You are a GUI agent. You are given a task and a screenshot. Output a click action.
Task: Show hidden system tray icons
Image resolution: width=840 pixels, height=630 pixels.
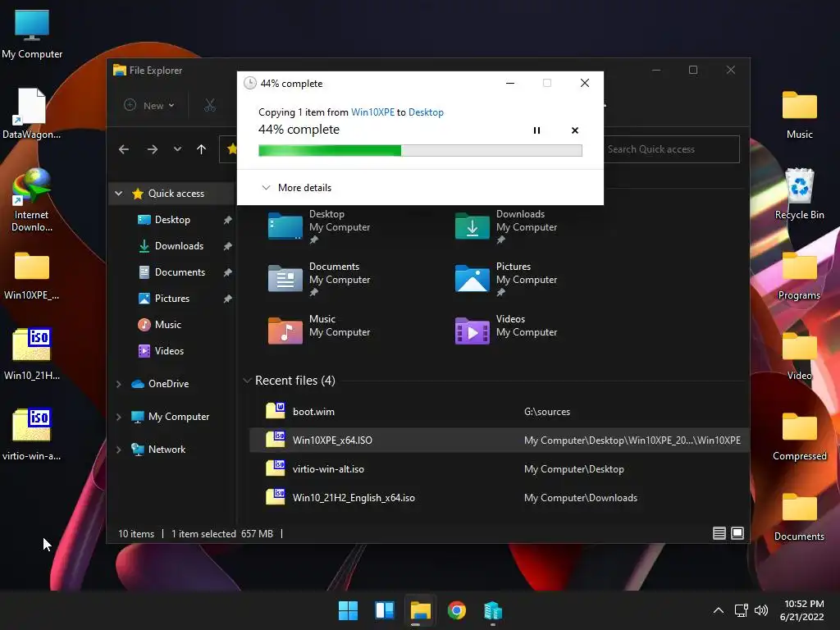[x=719, y=610]
